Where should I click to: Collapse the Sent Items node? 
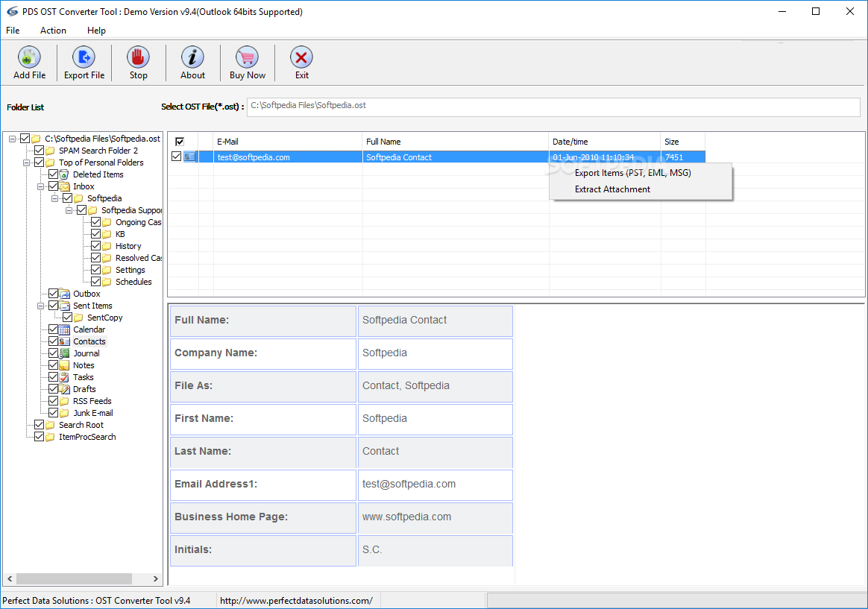(x=40, y=306)
